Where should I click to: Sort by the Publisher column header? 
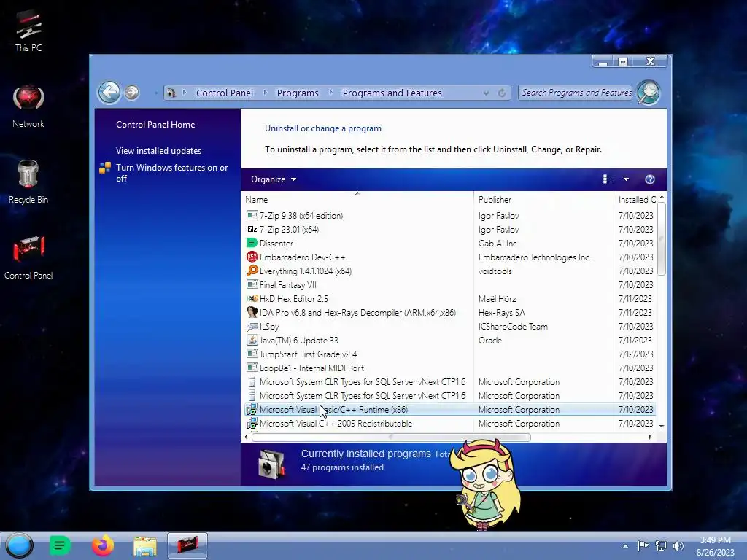pos(543,200)
